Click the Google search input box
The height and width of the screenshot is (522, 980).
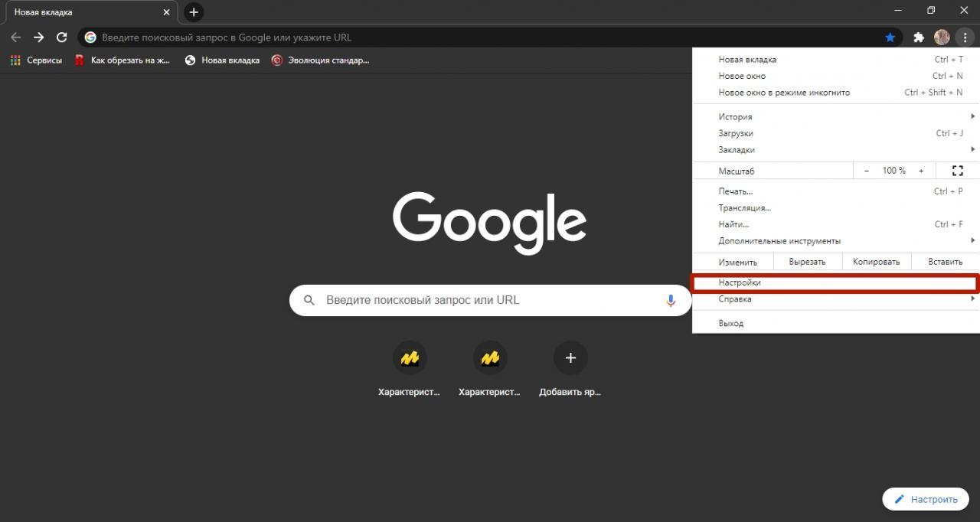(490, 300)
